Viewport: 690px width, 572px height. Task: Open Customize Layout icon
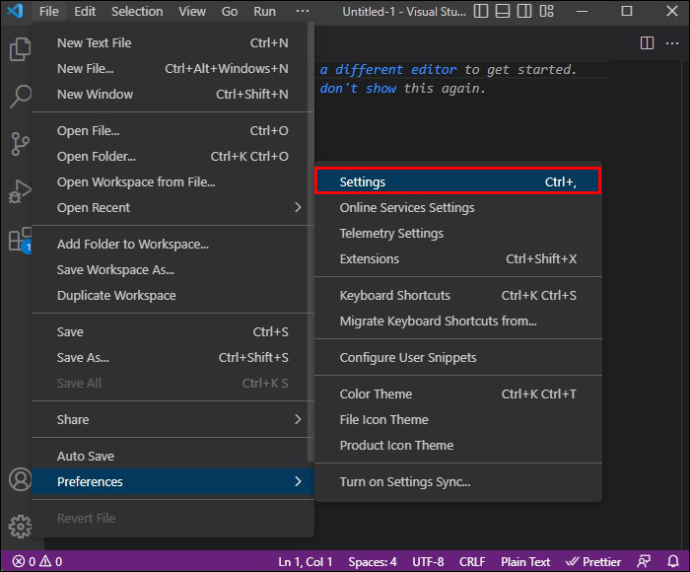[x=546, y=11]
